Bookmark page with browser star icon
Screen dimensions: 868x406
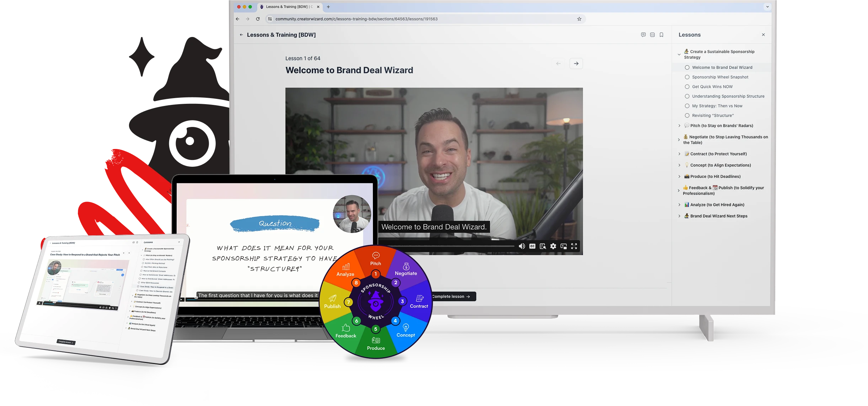(579, 19)
